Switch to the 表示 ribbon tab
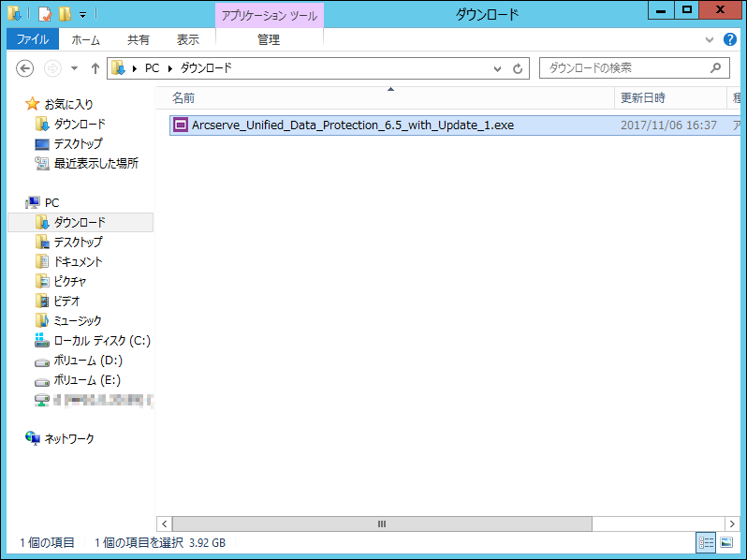 click(188, 40)
